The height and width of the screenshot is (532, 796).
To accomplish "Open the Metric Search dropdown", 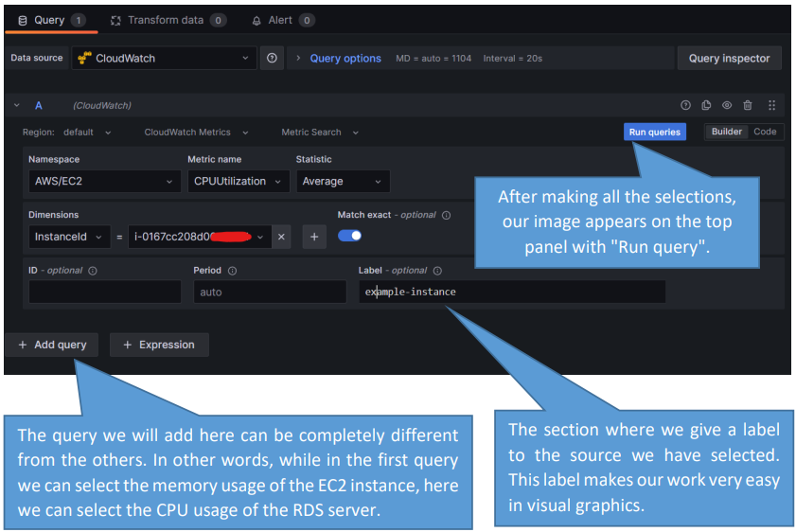I will point(320,133).
